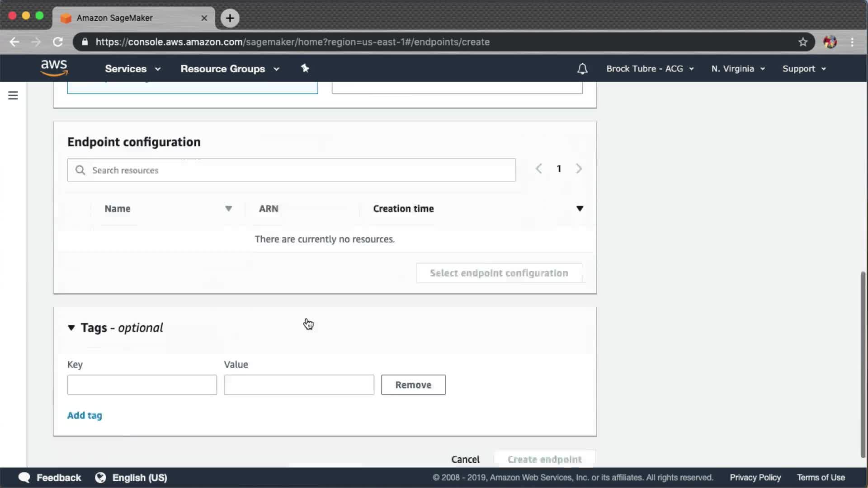Screen dimensions: 868x488
Task: Open the N. Virginia region selector
Action: [738, 69]
